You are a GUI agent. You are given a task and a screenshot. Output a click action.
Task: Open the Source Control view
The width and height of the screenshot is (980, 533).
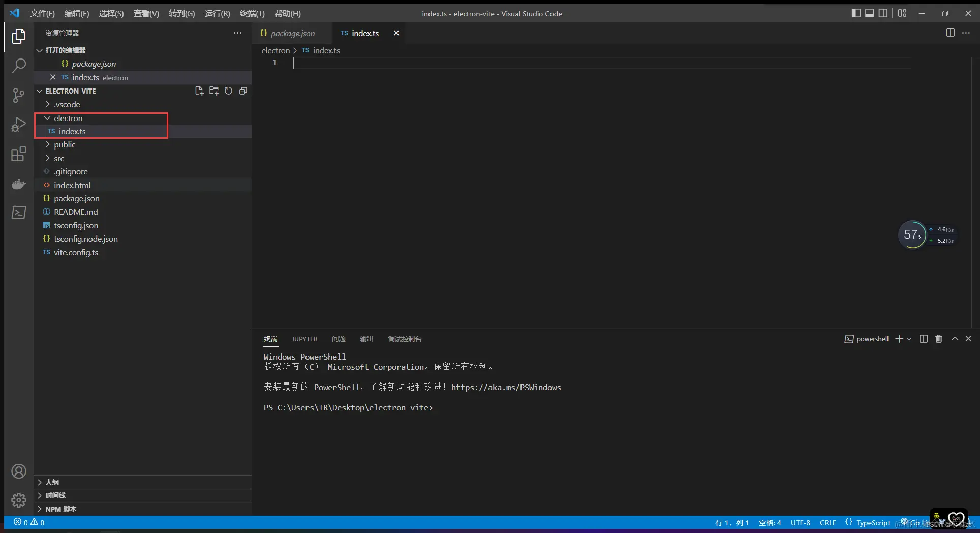(19, 95)
